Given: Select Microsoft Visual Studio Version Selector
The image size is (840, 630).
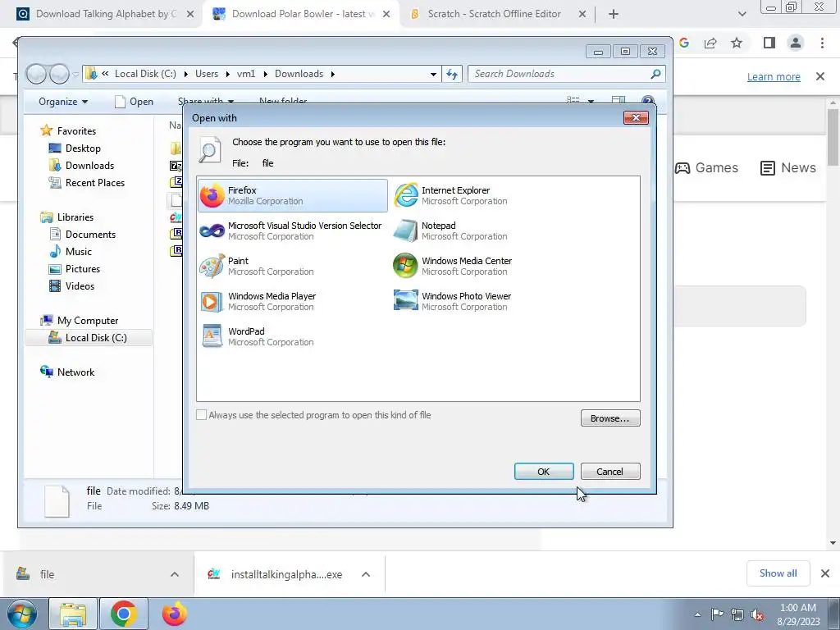Looking at the screenshot, I should (291, 231).
